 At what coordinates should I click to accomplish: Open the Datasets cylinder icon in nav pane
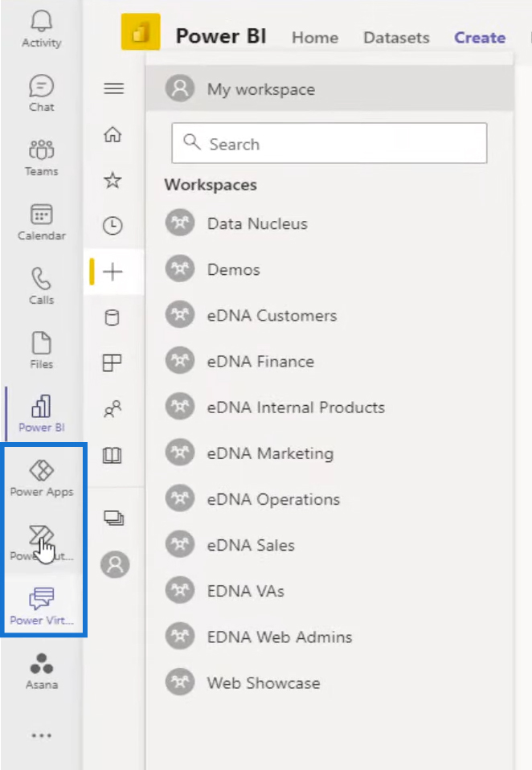[113, 317]
